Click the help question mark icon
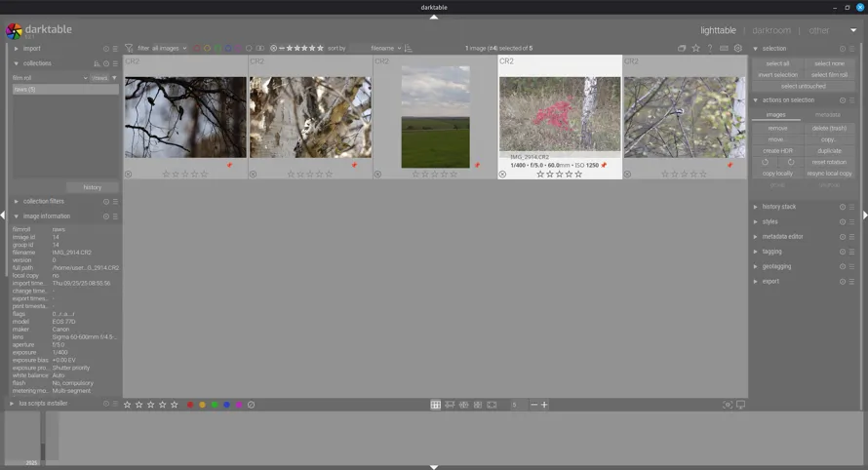 [710, 48]
